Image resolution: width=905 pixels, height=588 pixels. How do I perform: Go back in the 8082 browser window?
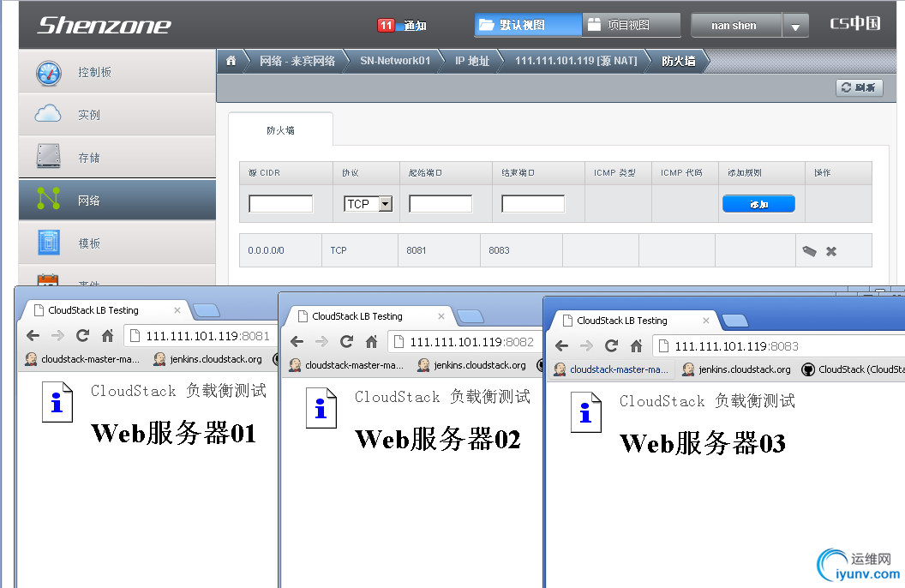(x=297, y=342)
